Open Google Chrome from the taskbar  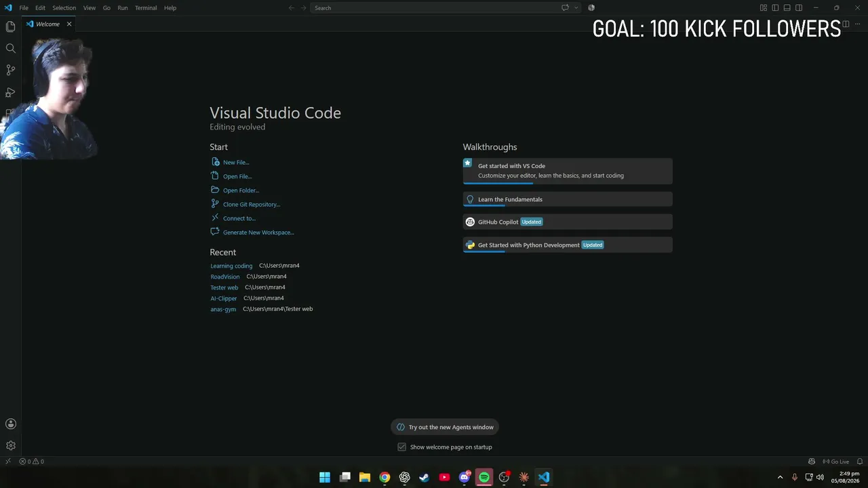(384, 477)
